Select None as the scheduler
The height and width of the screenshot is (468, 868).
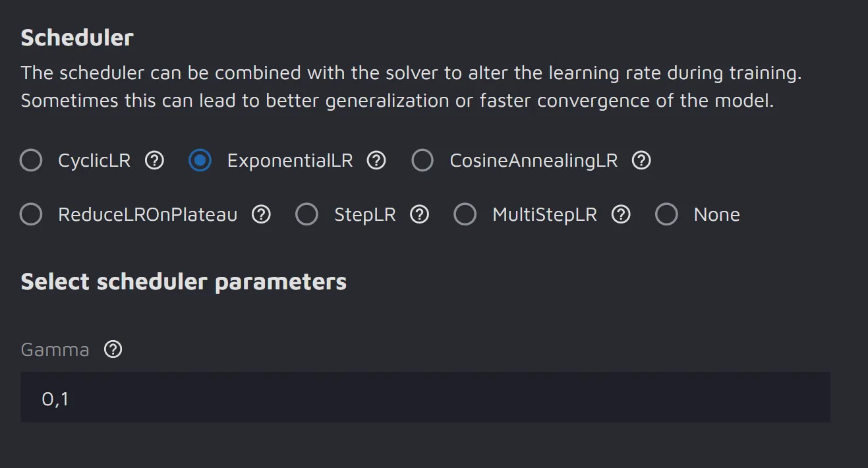tap(666, 214)
